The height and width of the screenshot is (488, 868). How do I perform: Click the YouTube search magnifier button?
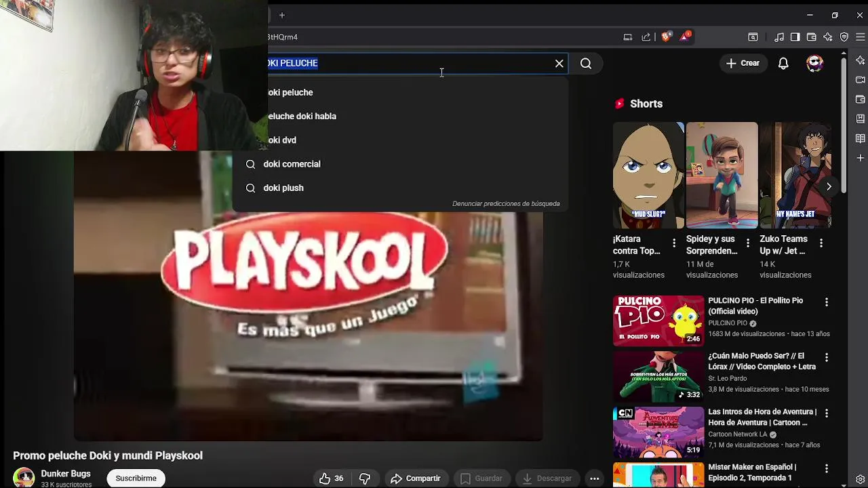[586, 63]
